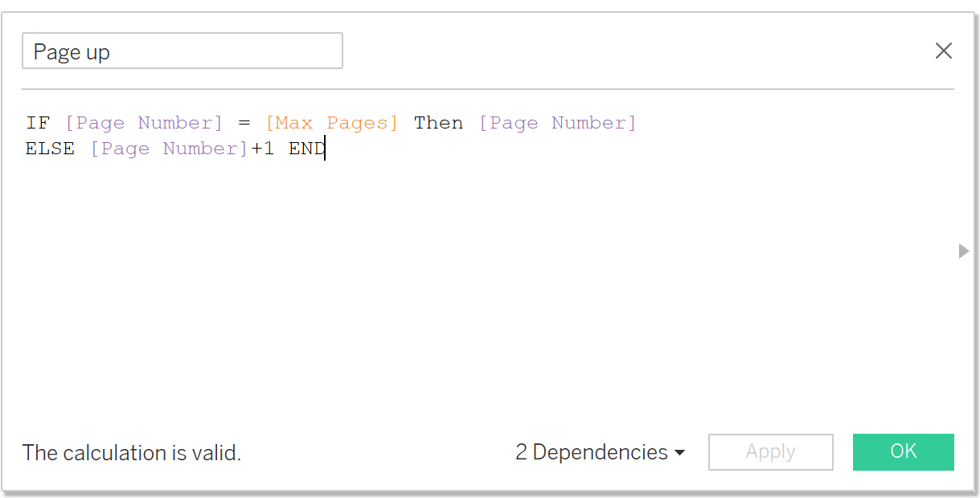Screen dimensions: 980x498
Task: Click the Apply button
Action: (x=770, y=452)
